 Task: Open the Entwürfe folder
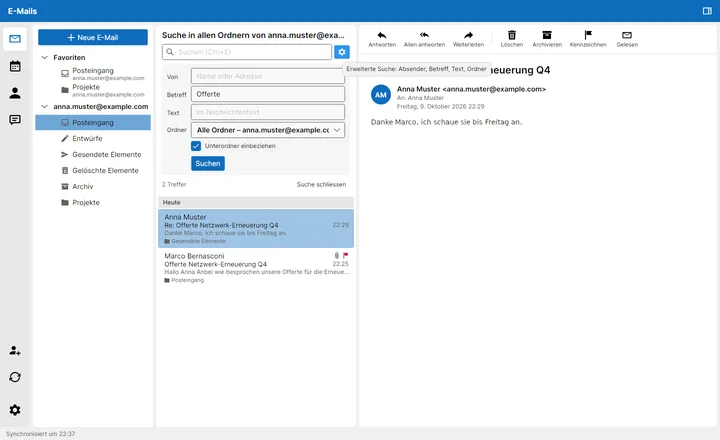tap(93, 139)
